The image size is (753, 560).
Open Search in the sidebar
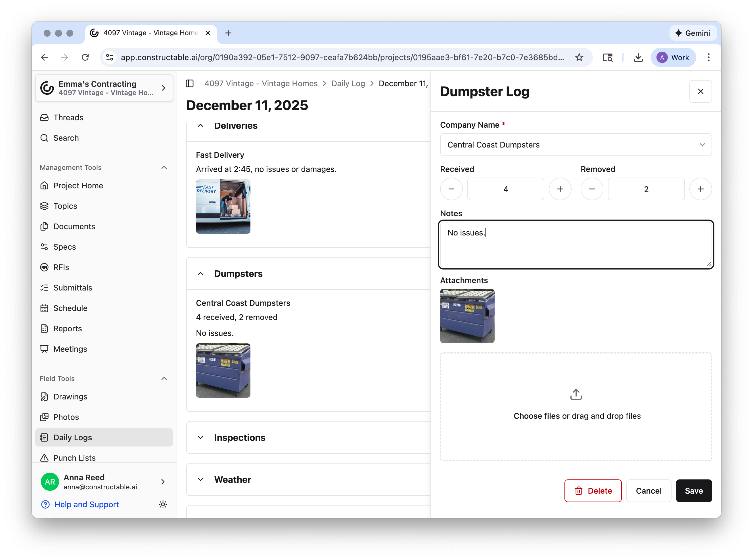coord(104,138)
